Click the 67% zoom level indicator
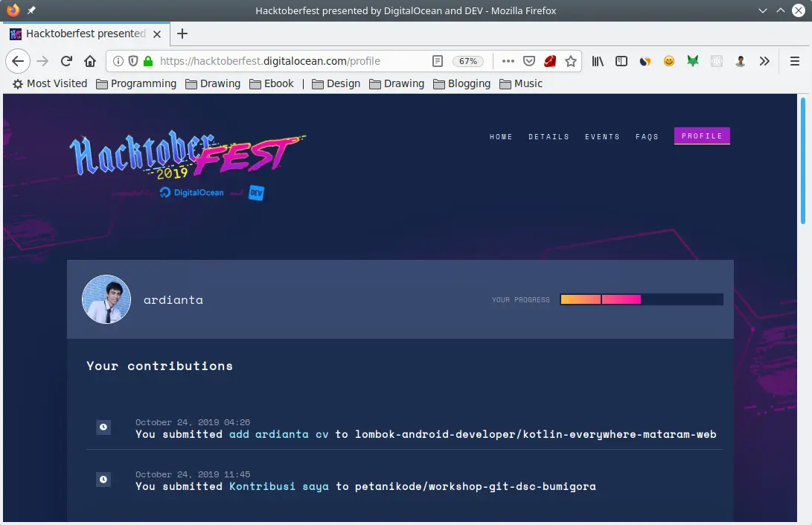Image resolution: width=812 pixels, height=525 pixels. click(x=467, y=61)
